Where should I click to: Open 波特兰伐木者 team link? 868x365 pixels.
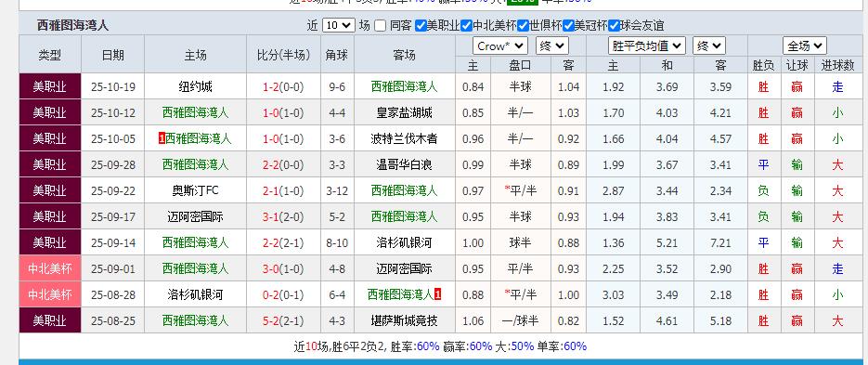point(404,138)
